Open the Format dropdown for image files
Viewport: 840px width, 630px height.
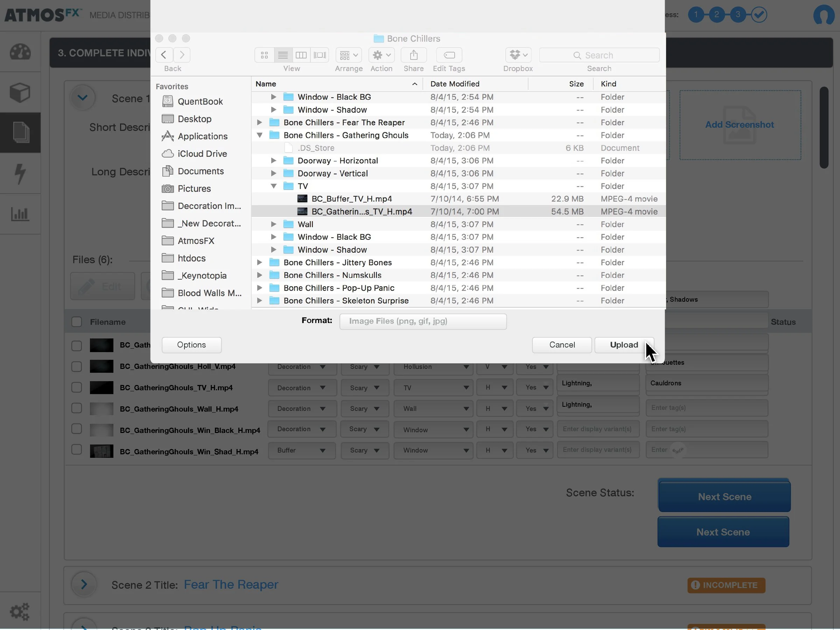pos(423,321)
